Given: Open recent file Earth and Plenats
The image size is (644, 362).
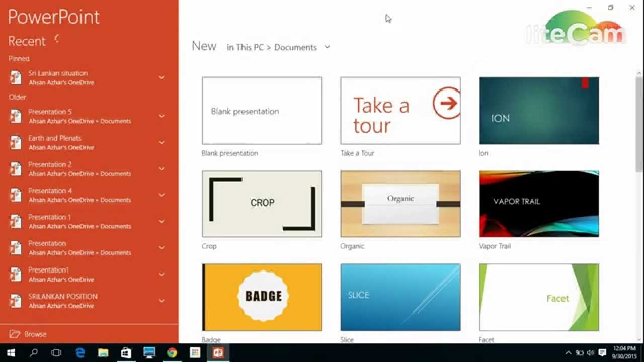Looking at the screenshot, I should (89, 142).
